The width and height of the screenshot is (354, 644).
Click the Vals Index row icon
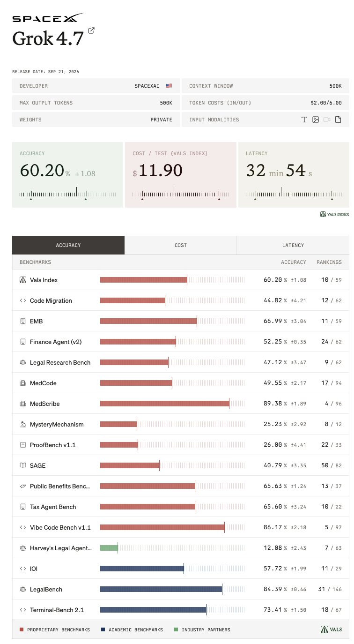(23, 280)
